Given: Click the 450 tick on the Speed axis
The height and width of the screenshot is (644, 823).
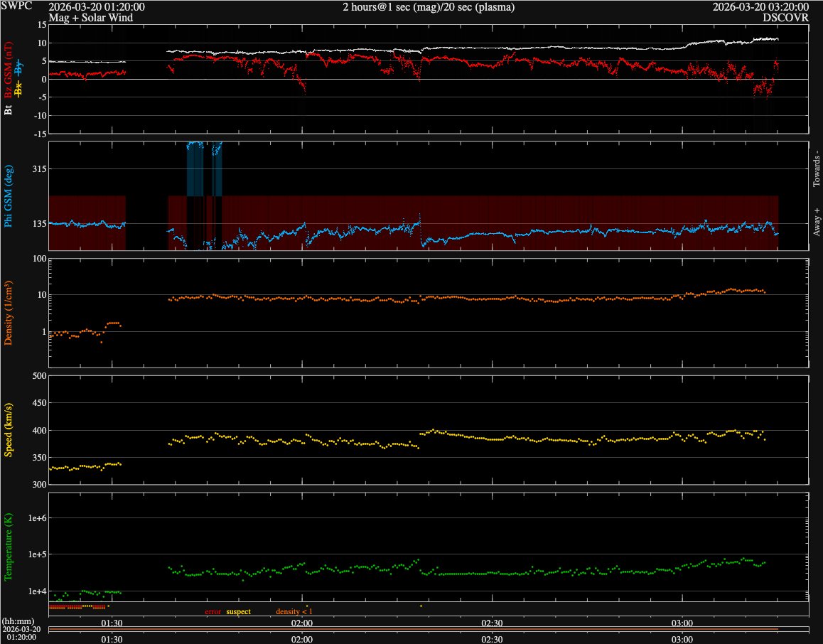Looking at the screenshot, I should [39, 403].
